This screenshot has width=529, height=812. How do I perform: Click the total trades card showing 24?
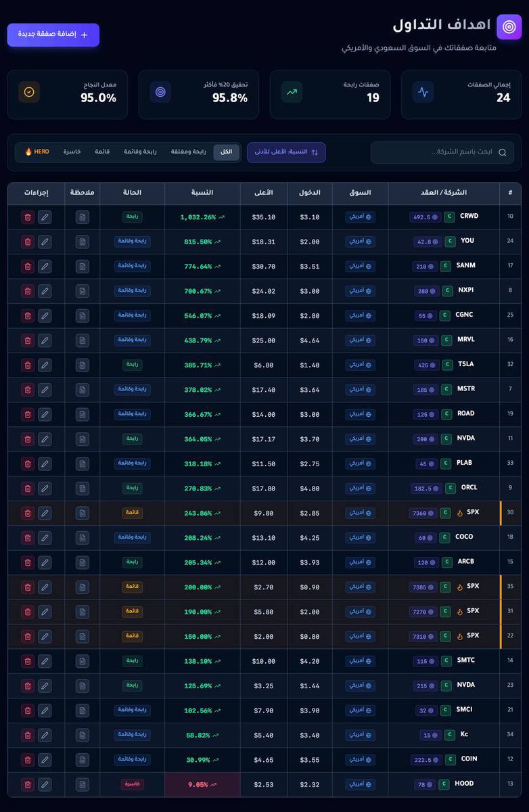click(x=461, y=95)
